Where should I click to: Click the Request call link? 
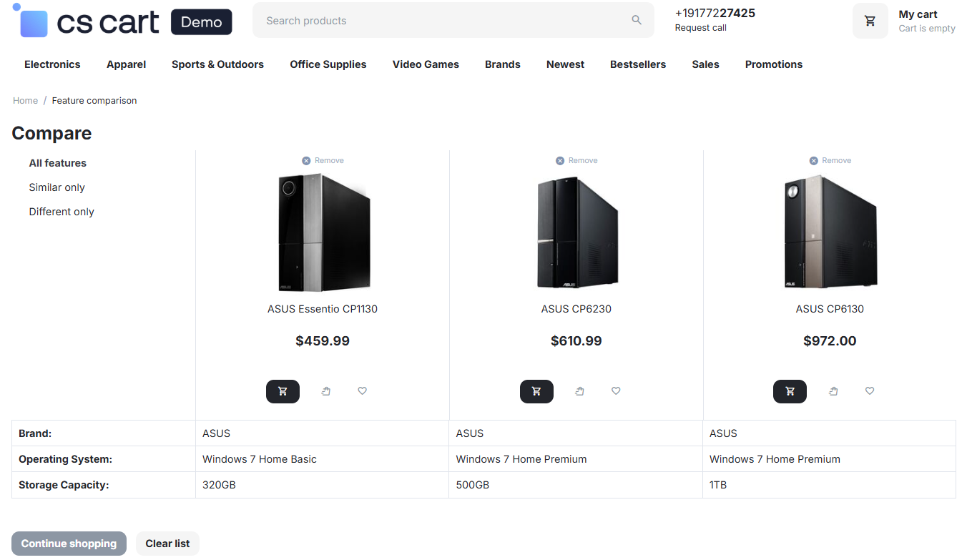click(x=701, y=28)
